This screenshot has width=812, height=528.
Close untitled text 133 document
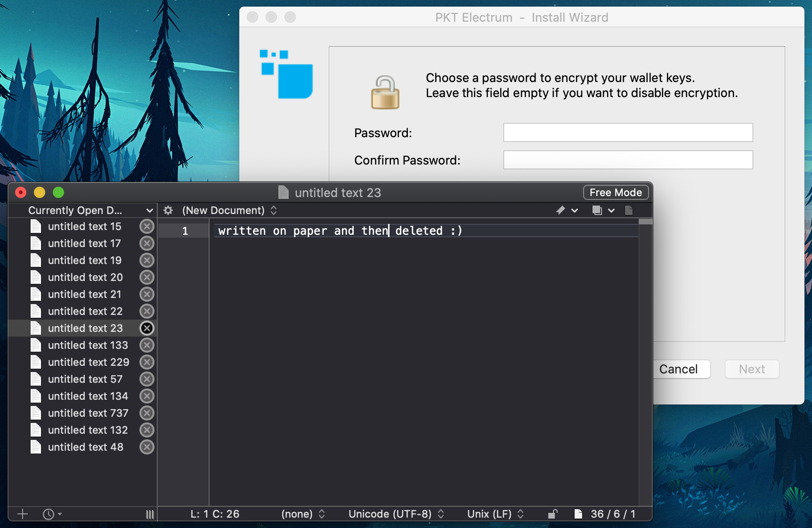147,345
